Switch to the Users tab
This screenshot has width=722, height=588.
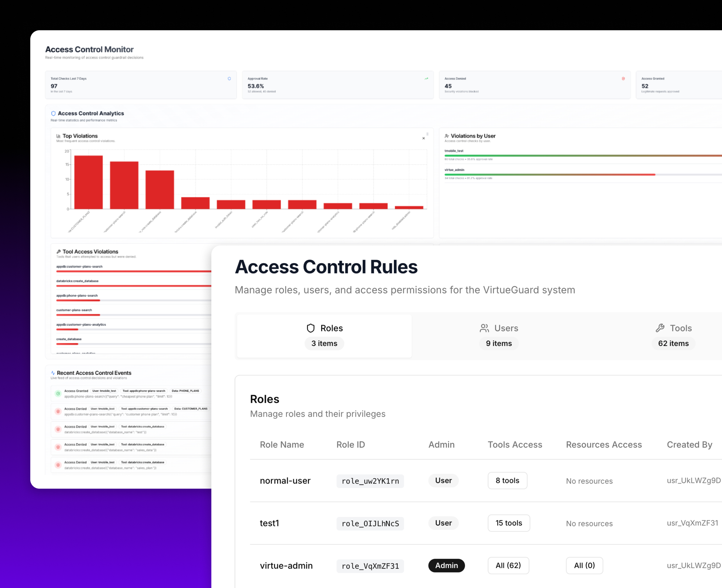click(499, 336)
